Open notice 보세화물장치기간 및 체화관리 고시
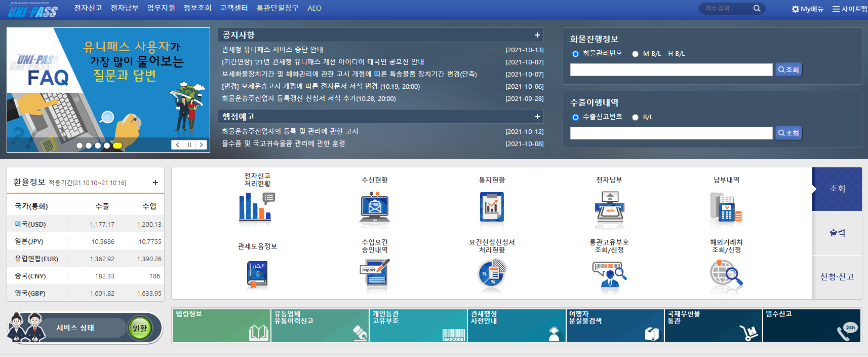 349,74
